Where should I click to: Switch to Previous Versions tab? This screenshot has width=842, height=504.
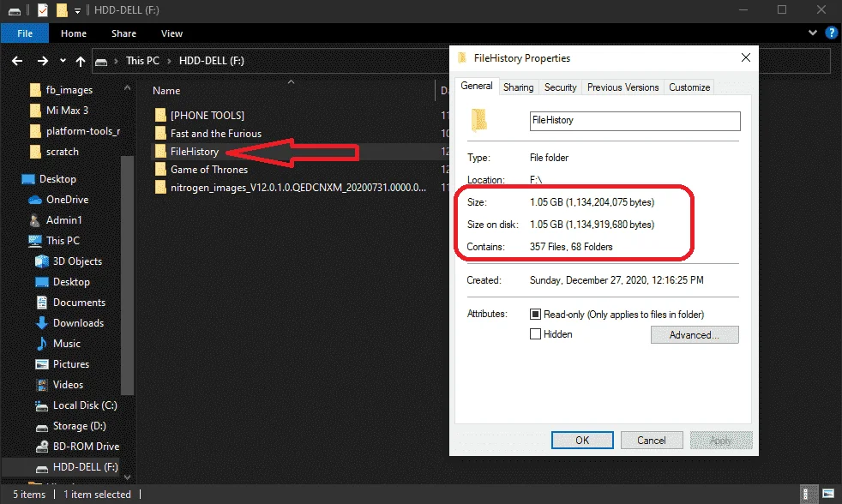point(622,87)
